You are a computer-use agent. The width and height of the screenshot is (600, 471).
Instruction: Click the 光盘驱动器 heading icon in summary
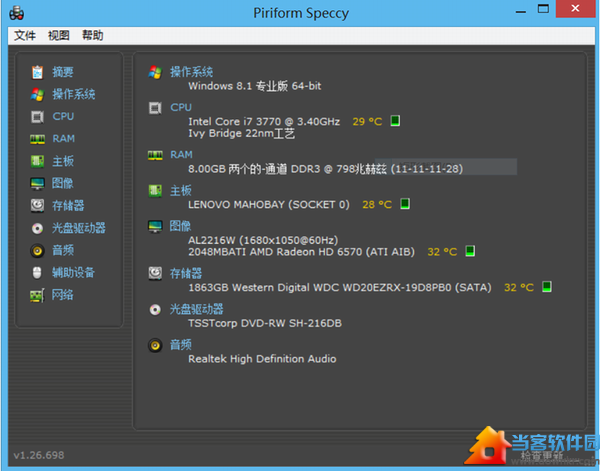[155, 309]
